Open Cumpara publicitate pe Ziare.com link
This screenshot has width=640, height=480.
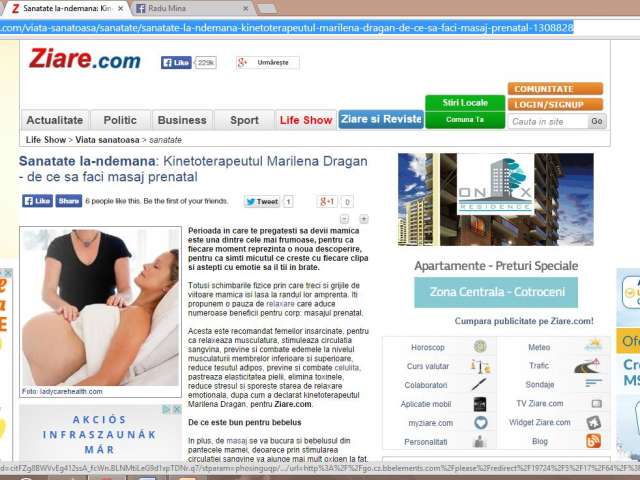(524, 321)
